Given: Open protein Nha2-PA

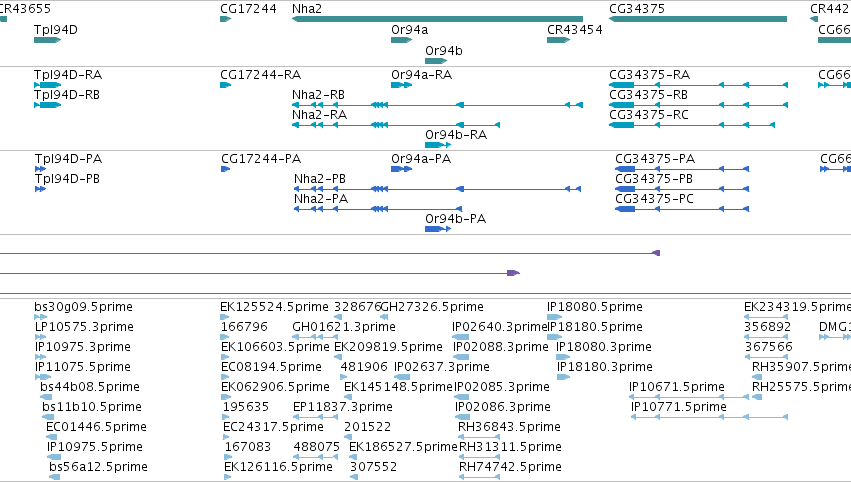Looking at the screenshot, I should click(321, 199).
